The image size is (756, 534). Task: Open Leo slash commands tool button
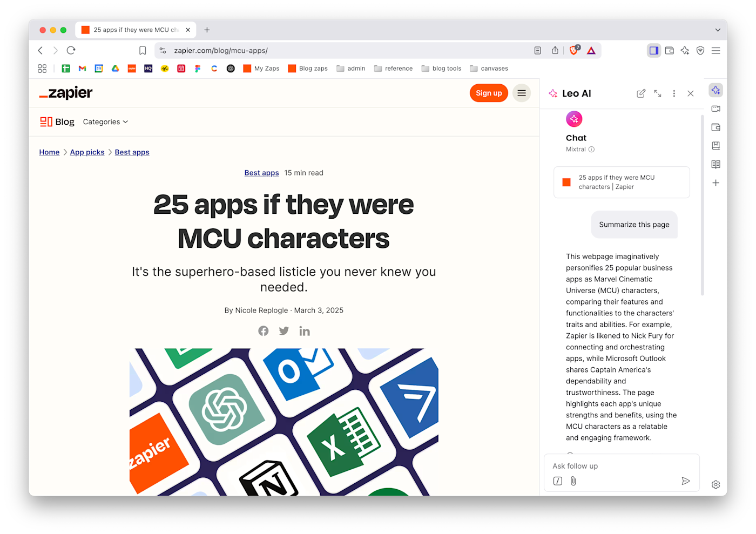[x=558, y=481]
